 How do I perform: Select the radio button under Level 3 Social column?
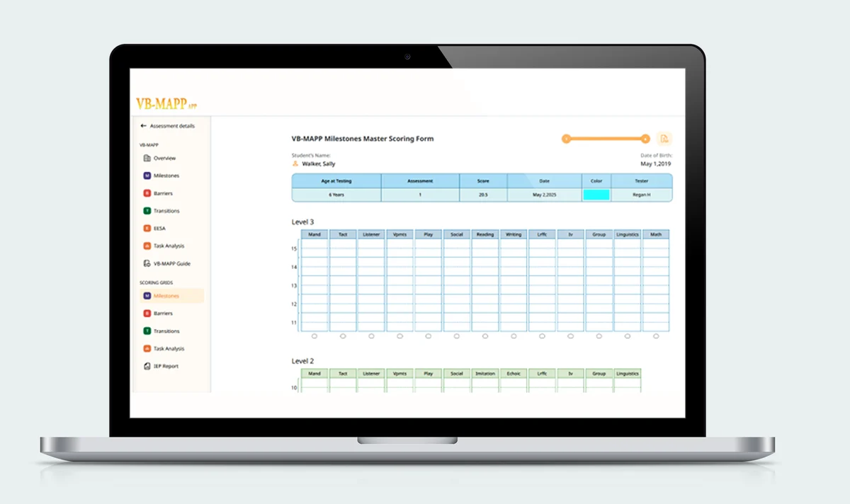coord(457,336)
